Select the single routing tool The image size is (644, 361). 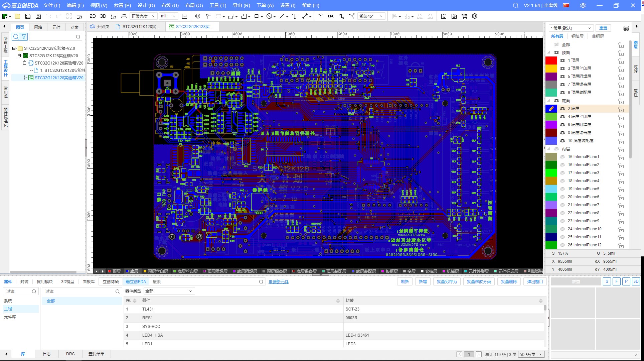tap(341, 16)
